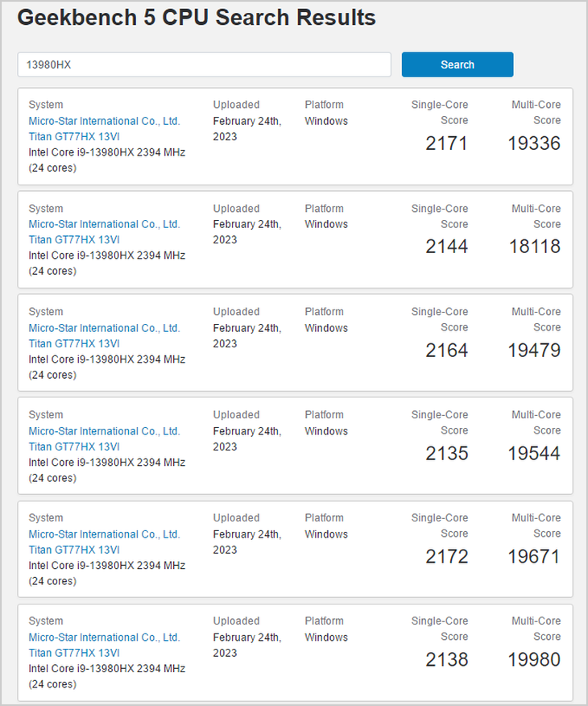
Task: Click Windows platform value in the 18118 result
Action: 326,224
